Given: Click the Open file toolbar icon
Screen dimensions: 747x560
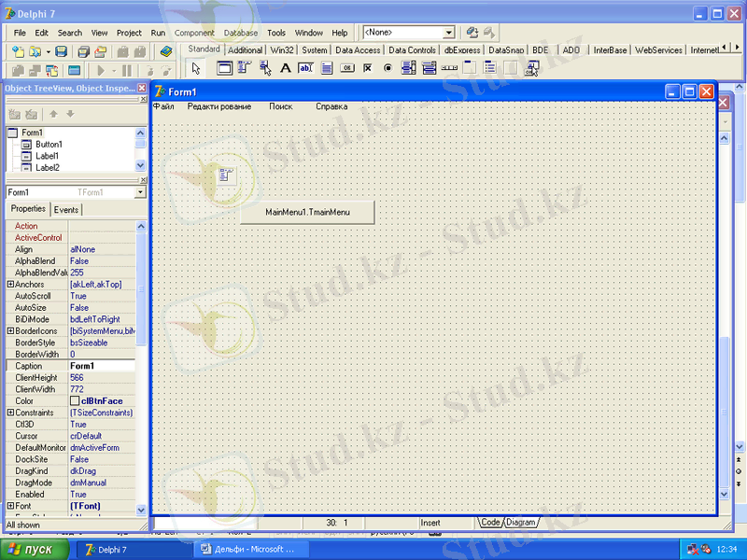Looking at the screenshot, I should pos(35,51).
